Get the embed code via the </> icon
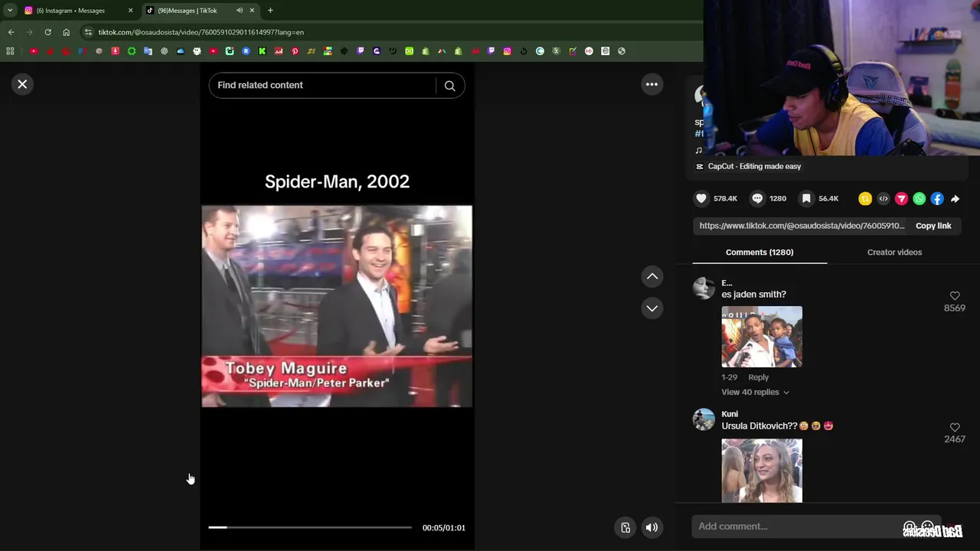980x551 pixels. coord(884,198)
